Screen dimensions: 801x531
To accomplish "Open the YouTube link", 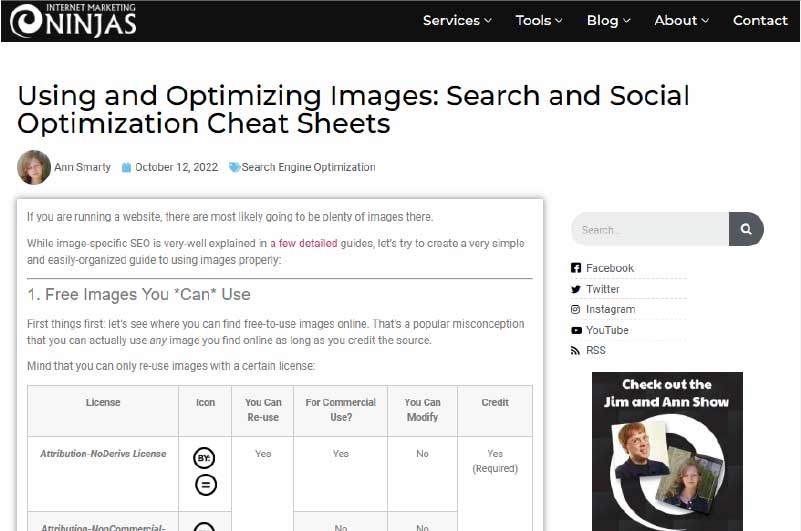I will [x=607, y=330].
